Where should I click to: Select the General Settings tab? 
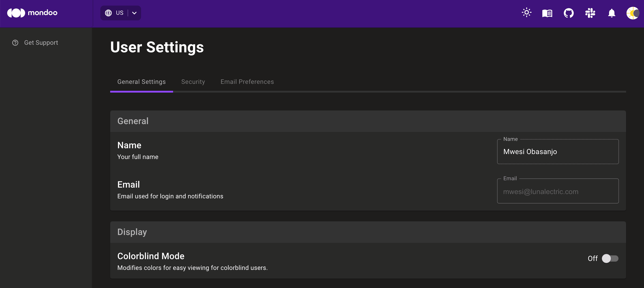142,82
